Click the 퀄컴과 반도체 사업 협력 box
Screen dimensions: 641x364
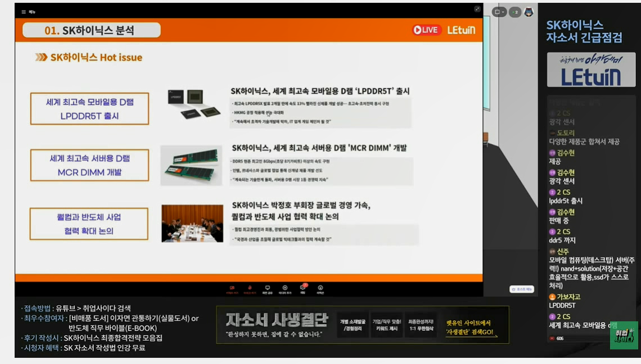point(89,224)
